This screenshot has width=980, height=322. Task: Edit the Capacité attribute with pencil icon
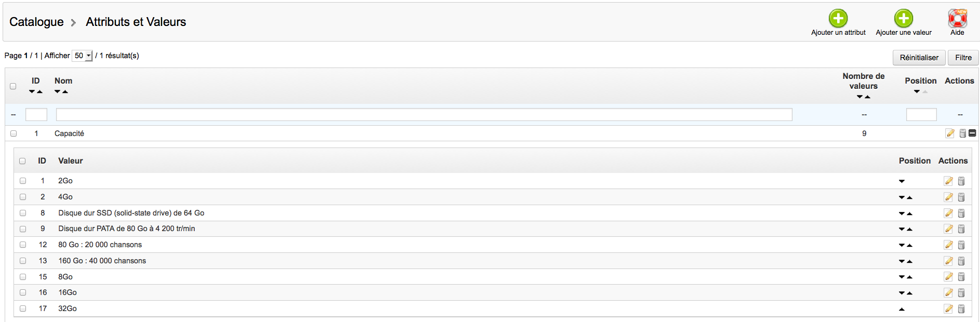(949, 133)
